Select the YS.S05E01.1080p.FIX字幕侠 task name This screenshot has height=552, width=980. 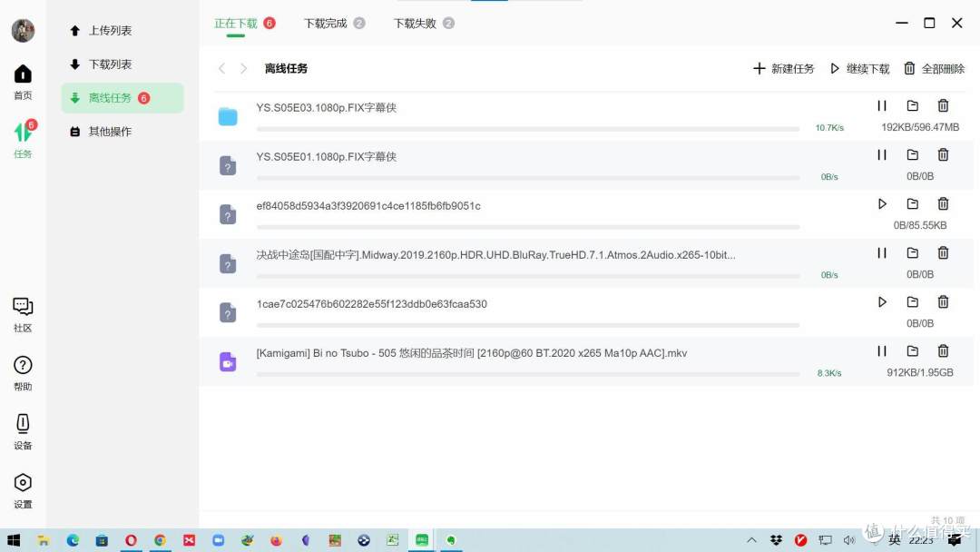tap(327, 157)
